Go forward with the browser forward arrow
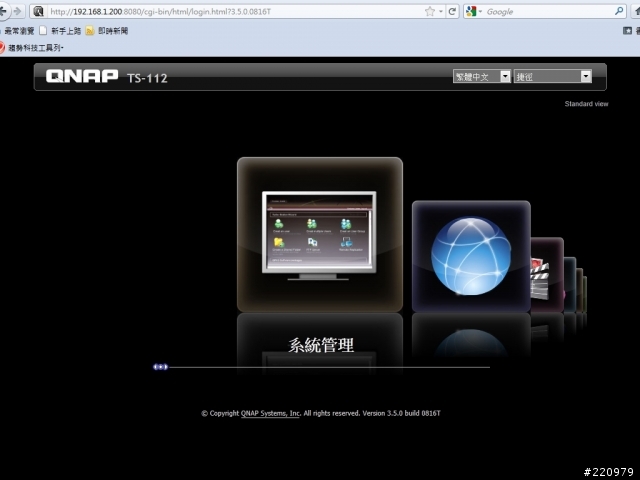 coord(18,11)
